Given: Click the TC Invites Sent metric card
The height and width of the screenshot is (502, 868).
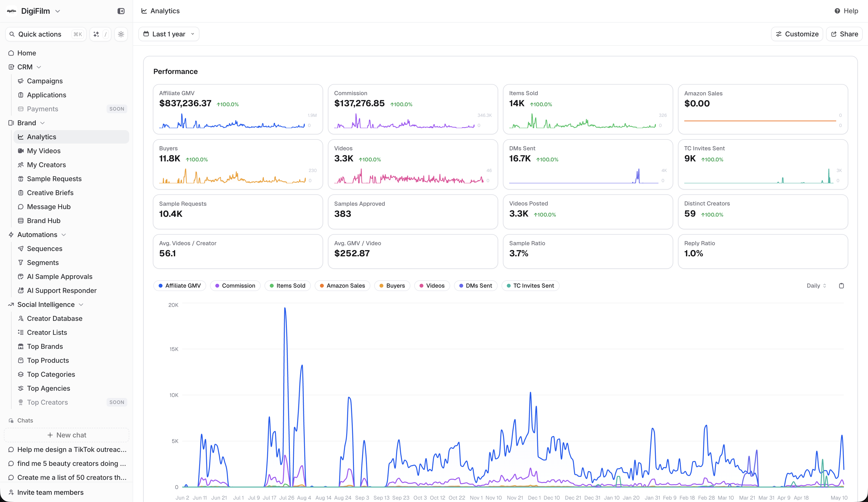Looking at the screenshot, I should (763, 164).
